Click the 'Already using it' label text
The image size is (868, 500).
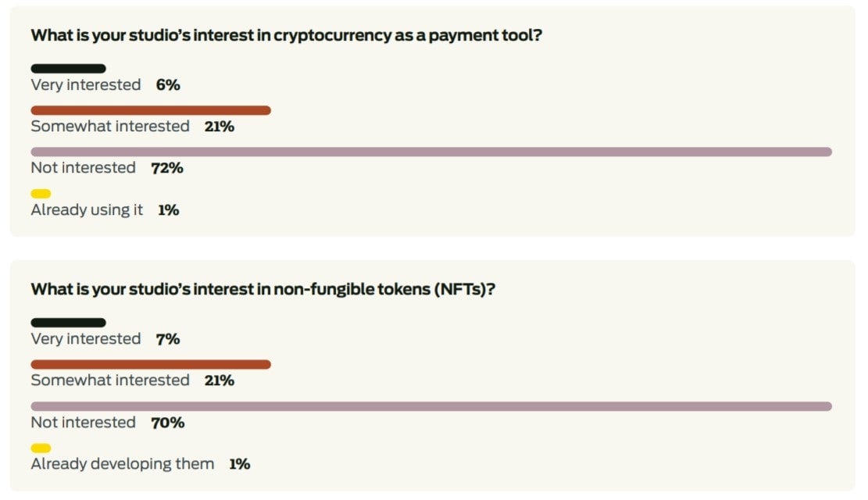[x=87, y=210]
